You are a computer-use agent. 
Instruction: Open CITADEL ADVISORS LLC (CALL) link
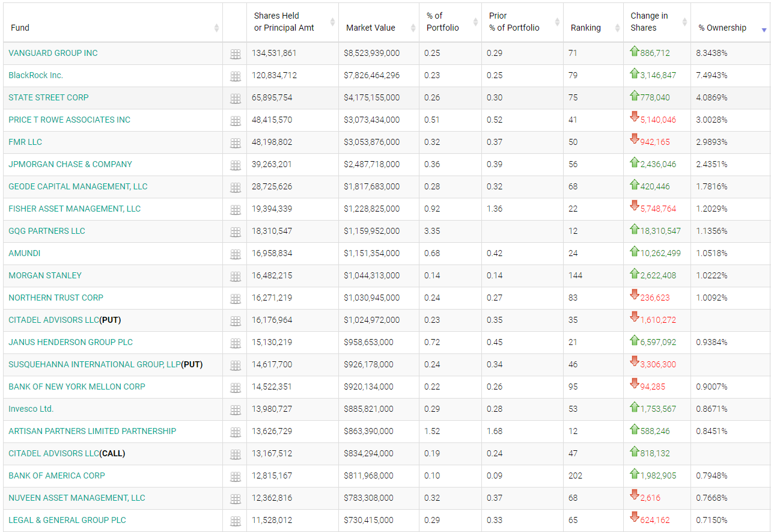53,453
